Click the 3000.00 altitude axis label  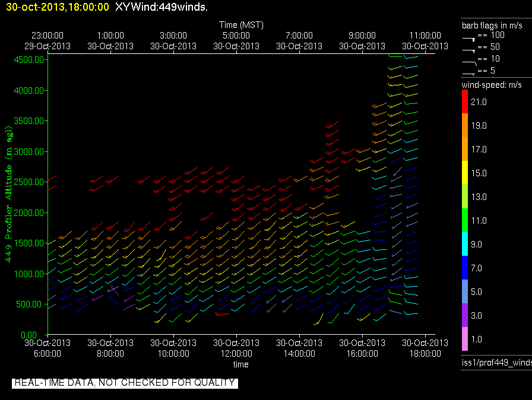[x=29, y=151]
